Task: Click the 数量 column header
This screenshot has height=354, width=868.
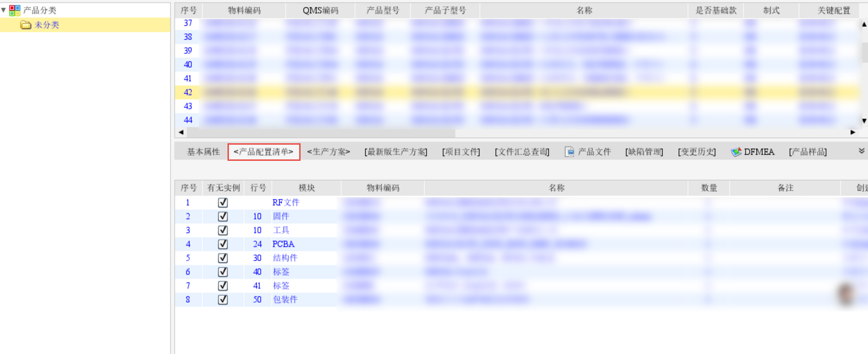Action: 709,188
